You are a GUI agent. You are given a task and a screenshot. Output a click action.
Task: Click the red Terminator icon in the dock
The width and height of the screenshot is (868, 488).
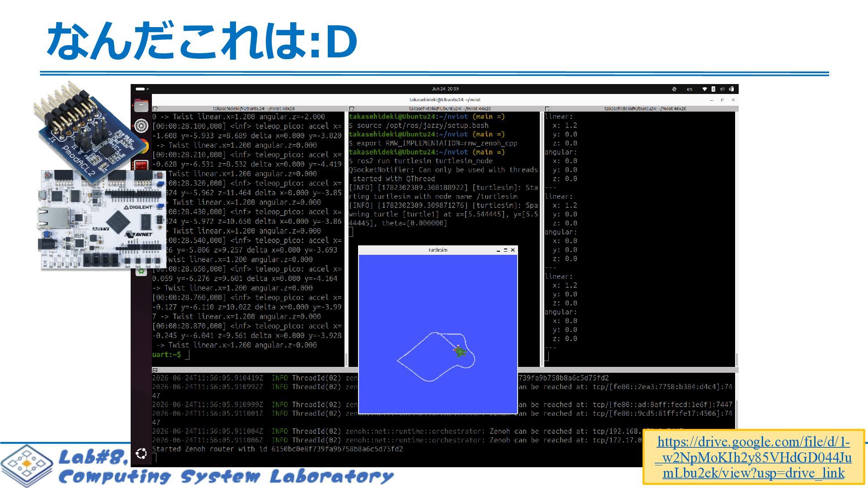point(141,165)
